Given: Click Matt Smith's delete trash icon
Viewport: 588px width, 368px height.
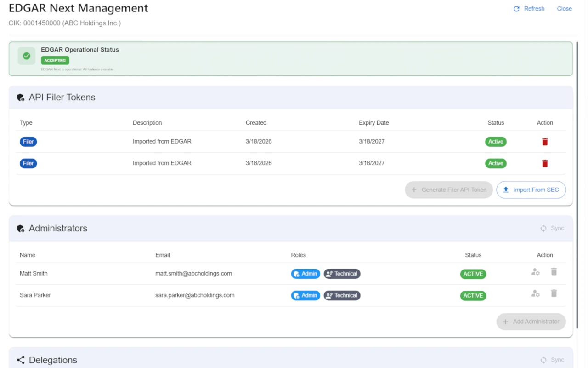Looking at the screenshot, I should pyautogui.click(x=554, y=272).
